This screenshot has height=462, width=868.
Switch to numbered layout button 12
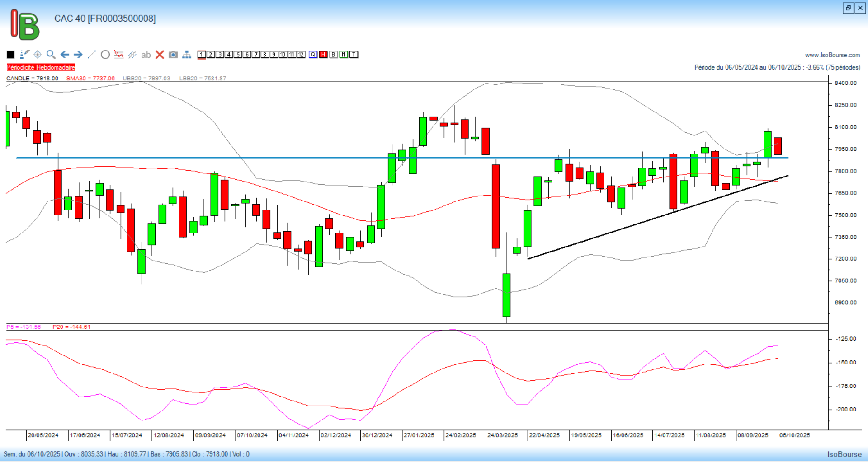pyautogui.click(x=301, y=55)
